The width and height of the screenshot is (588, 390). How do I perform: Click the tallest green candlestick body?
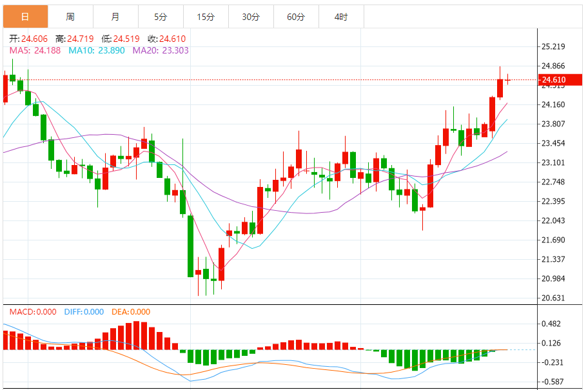click(x=190, y=246)
